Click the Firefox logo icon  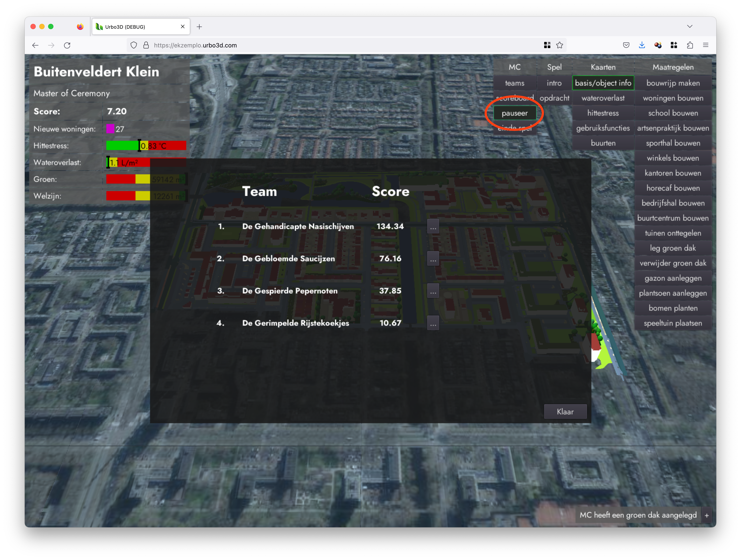point(80,27)
